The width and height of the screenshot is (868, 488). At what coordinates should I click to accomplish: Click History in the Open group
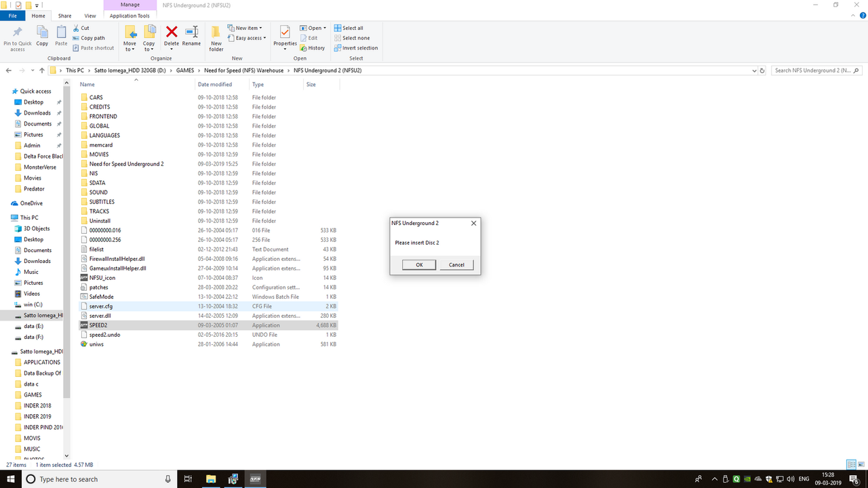pyautogui.click(x=313, y=48)
